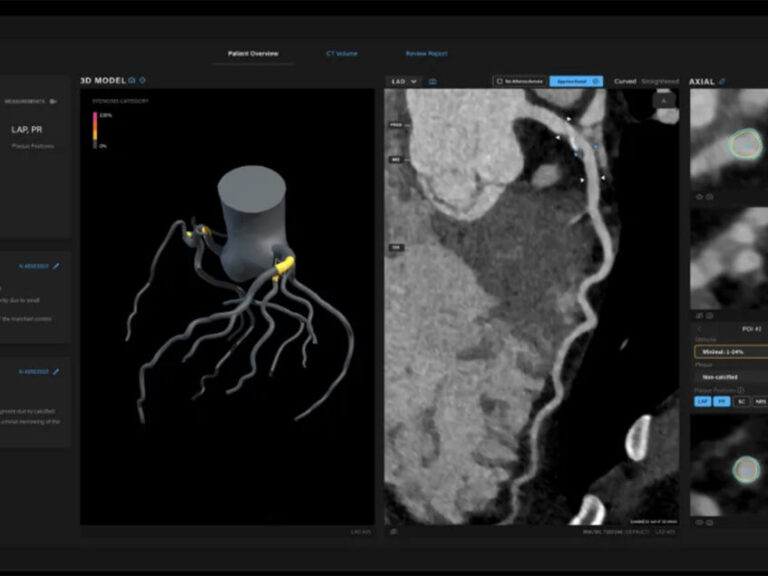Open the Review Report tab
This screenshot has width=768, height=576.
426,53
